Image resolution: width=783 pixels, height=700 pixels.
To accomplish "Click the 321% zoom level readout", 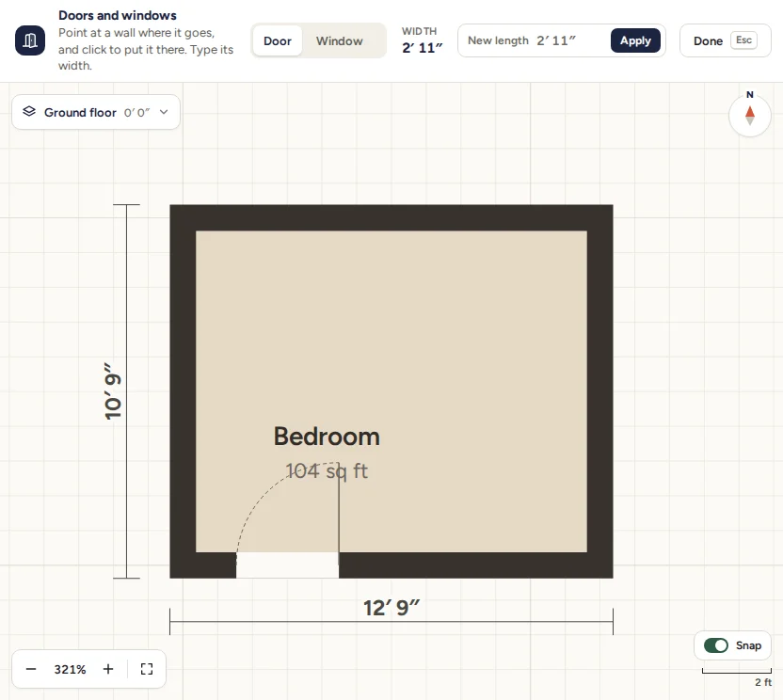I will [70, 669].
